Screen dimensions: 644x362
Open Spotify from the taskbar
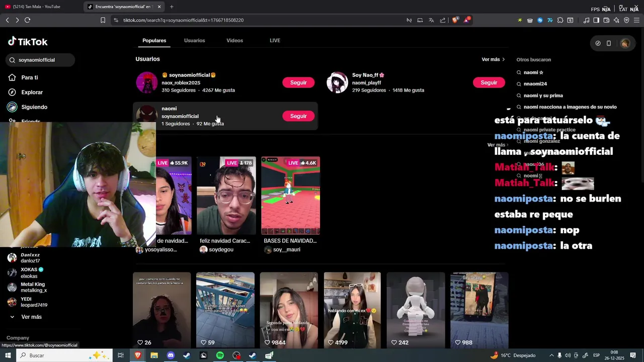(220, 355)
